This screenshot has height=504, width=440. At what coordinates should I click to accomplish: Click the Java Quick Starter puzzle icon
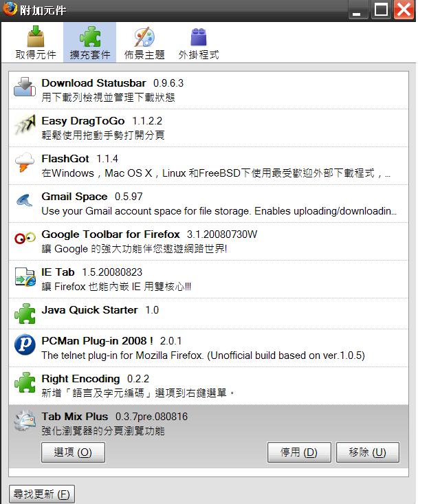(25, 314)
